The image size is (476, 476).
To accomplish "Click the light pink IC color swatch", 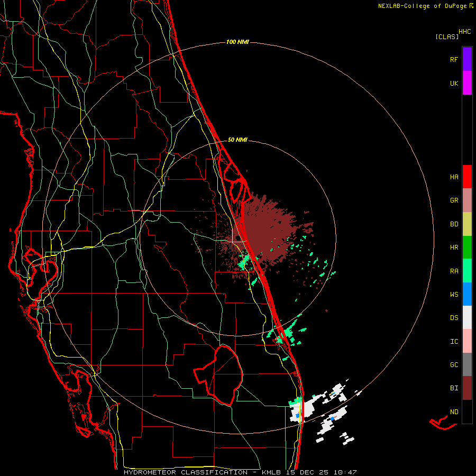I will tap(467, 341).
